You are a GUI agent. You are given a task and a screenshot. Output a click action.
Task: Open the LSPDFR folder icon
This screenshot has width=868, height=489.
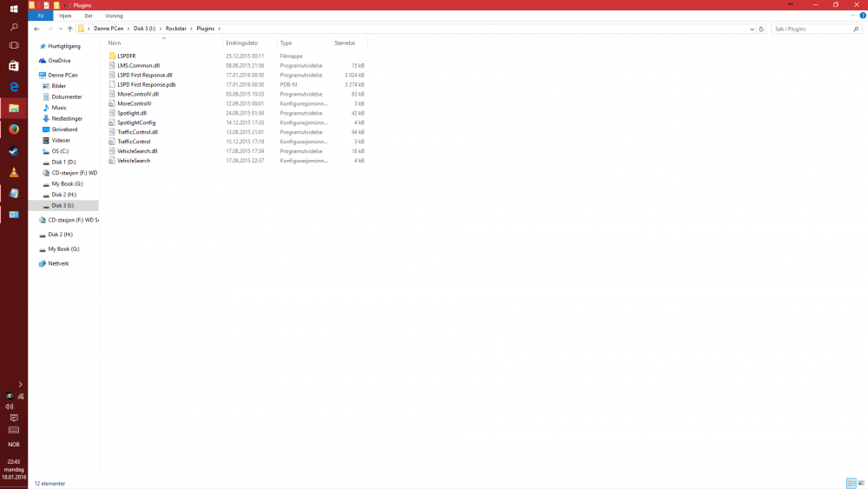112,56
